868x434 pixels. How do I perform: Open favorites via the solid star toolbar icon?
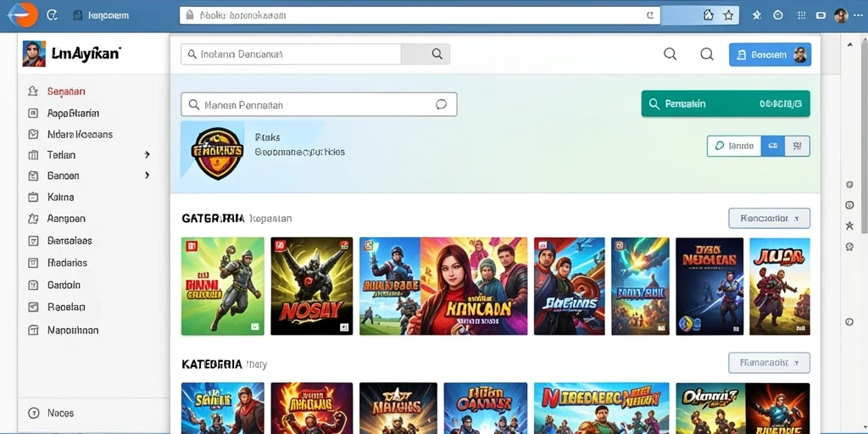click(x=757, y=15)
